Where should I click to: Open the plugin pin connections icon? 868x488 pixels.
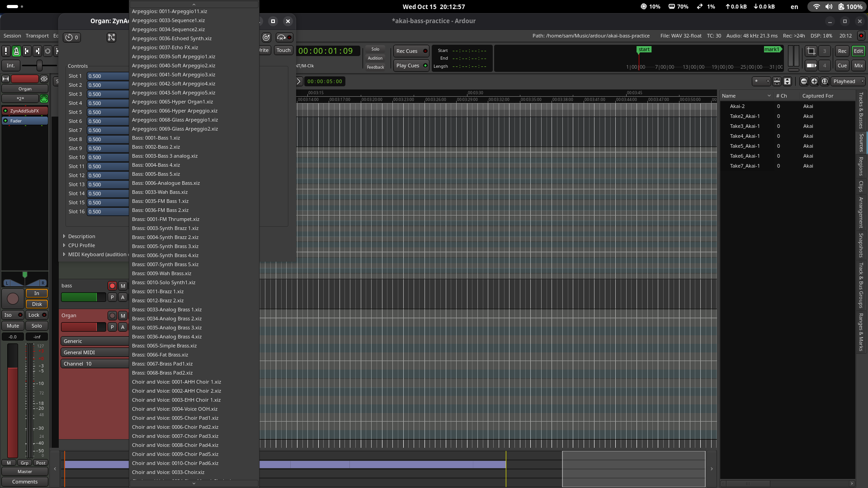point(111,38)
